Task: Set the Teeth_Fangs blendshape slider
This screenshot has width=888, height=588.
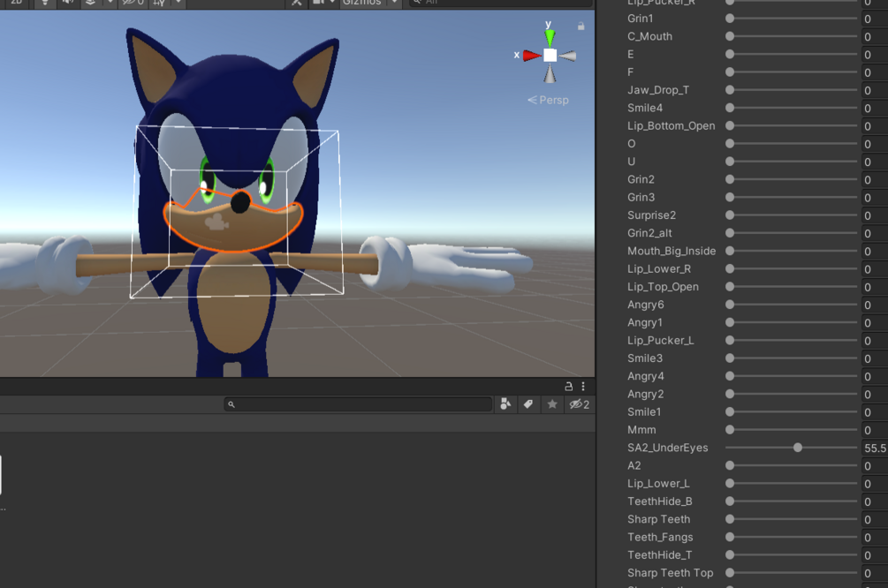Action: [x=791, y=537]
